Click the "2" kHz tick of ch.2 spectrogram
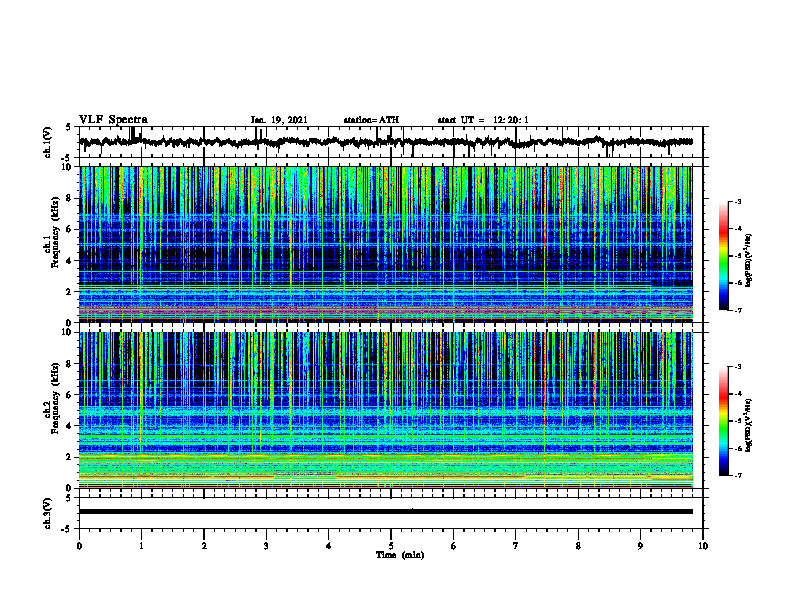The width and height of the screenshot is (792, 612). (x=70, y=457)
